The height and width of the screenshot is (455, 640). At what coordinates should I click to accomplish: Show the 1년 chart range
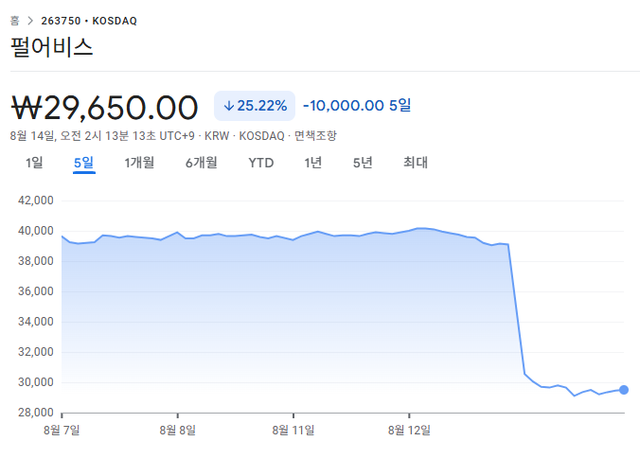(313, 163)
